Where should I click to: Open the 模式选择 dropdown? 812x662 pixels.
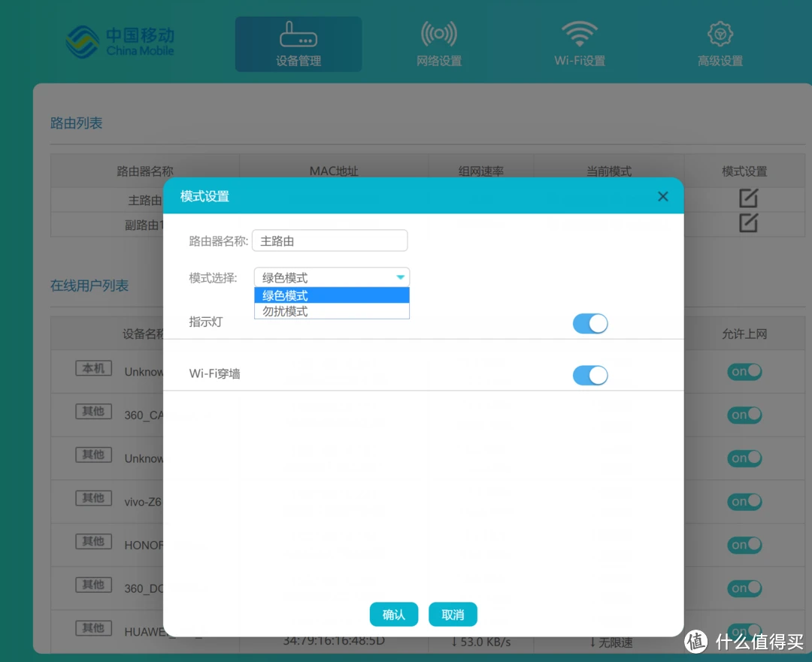coord(332,277)
